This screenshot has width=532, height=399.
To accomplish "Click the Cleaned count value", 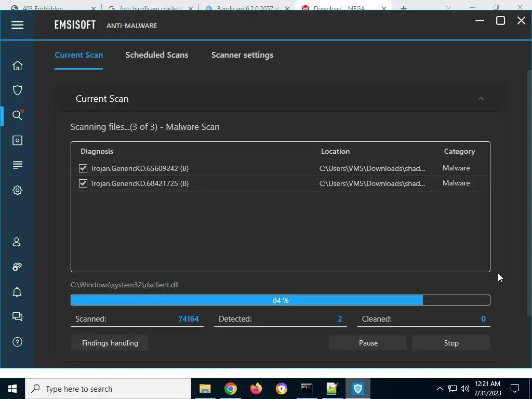I will 484,319.
